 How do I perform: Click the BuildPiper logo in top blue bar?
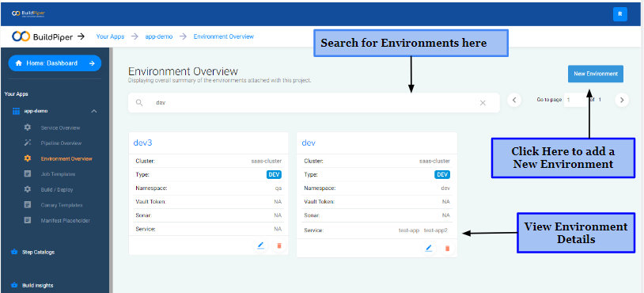pyautogui.click(x=28, y=13)
